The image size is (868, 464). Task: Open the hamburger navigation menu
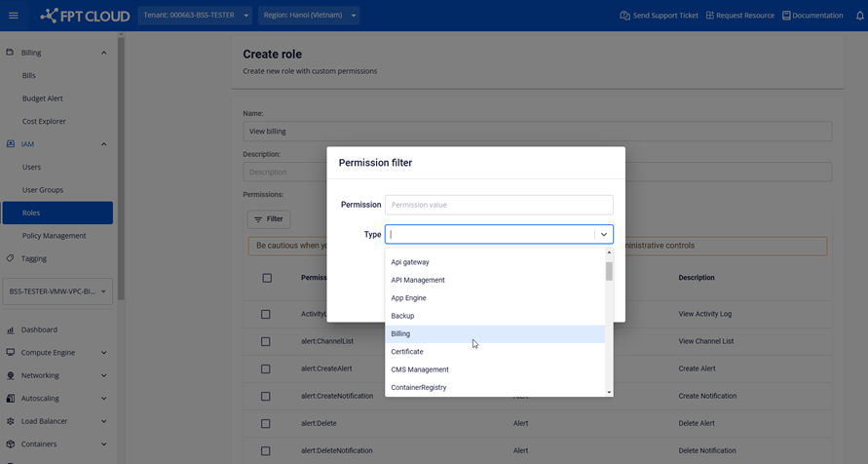[14, 16]
